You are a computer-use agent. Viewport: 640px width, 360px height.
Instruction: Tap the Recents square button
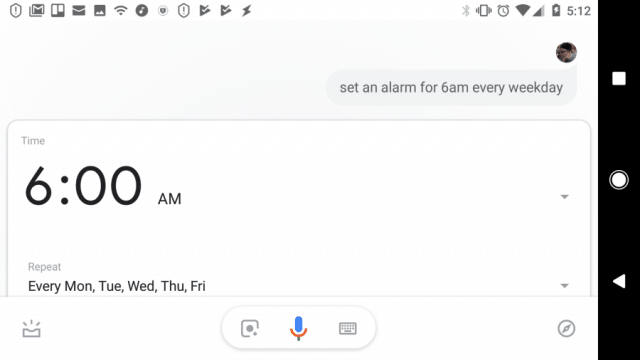(x=619, y=78)
